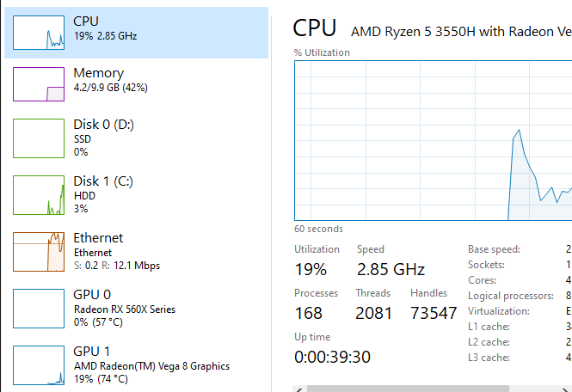
Task: Click the right arrow of horizontal scrollbar
Action: click(565, 389)
